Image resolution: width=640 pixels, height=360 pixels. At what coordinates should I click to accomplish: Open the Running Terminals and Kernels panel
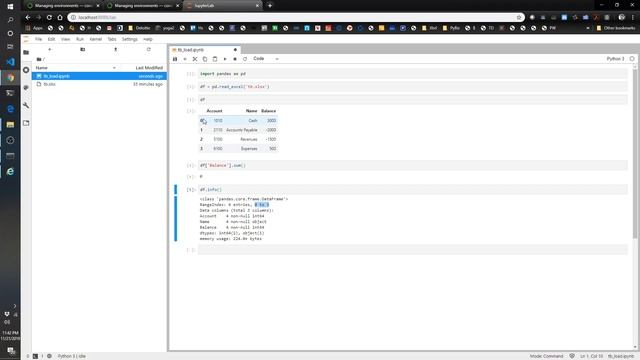pyautogui.click(x=26, y=70)
